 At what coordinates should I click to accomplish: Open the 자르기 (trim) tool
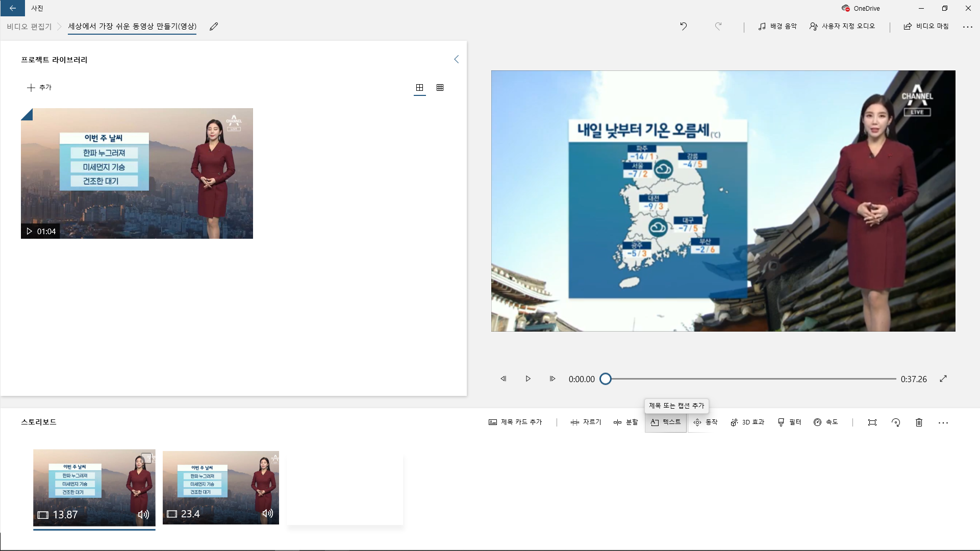586,422
